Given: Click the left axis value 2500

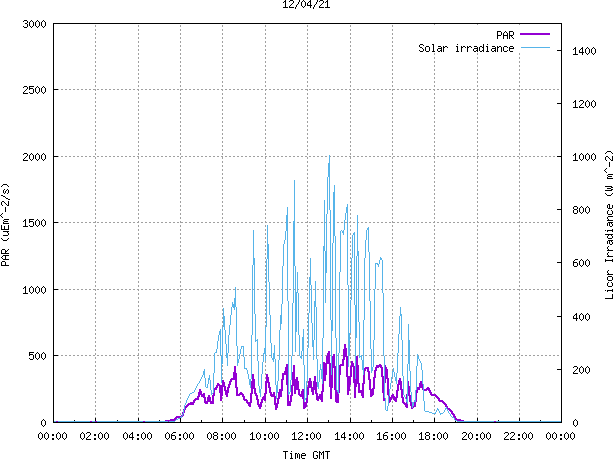Looking at the screenshot, I should coord(34,90).
